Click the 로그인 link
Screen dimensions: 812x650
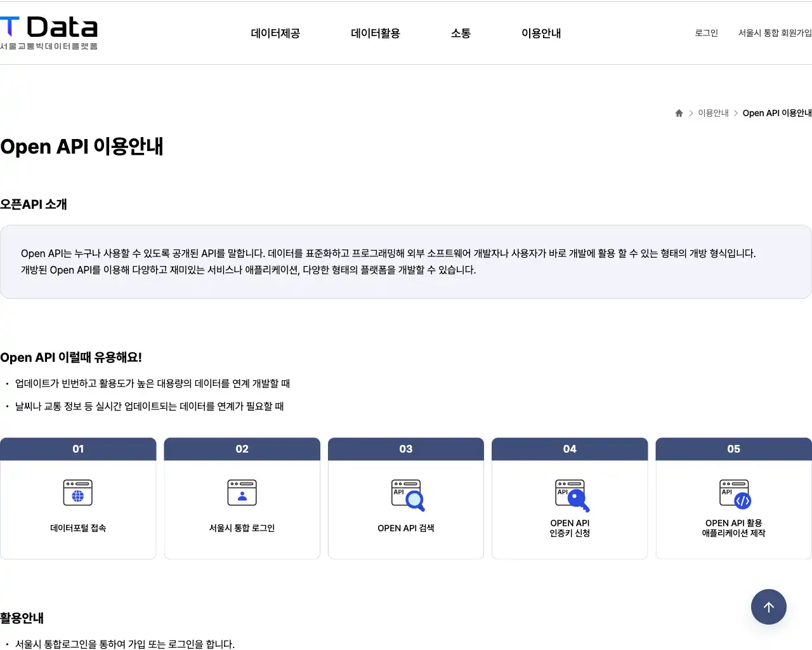click(706, 33)
